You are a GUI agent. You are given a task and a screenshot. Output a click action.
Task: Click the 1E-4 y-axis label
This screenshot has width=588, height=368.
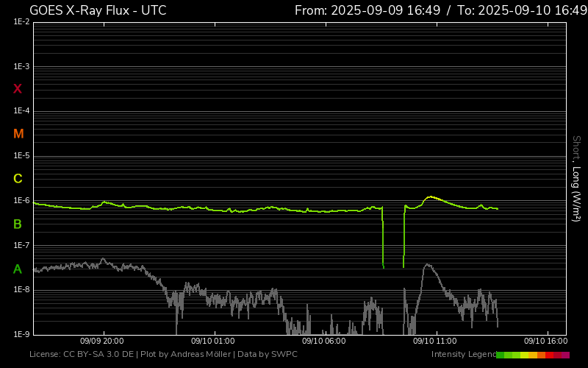[x=21, y=111]
